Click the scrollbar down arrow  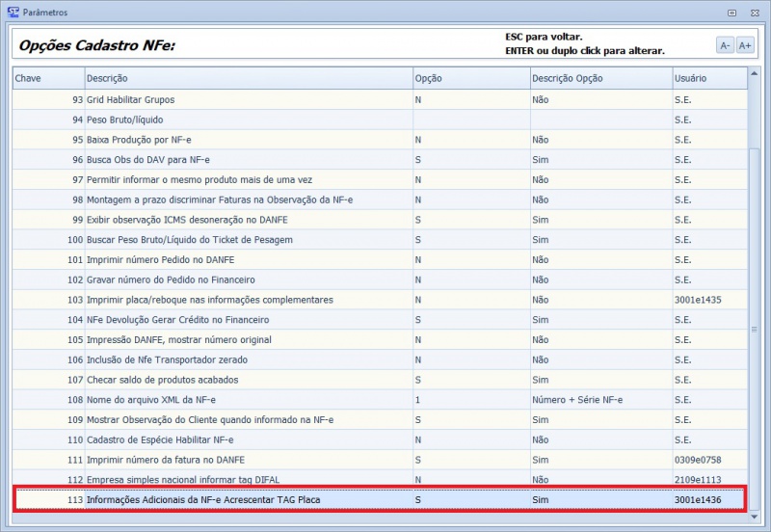point(755,516)
